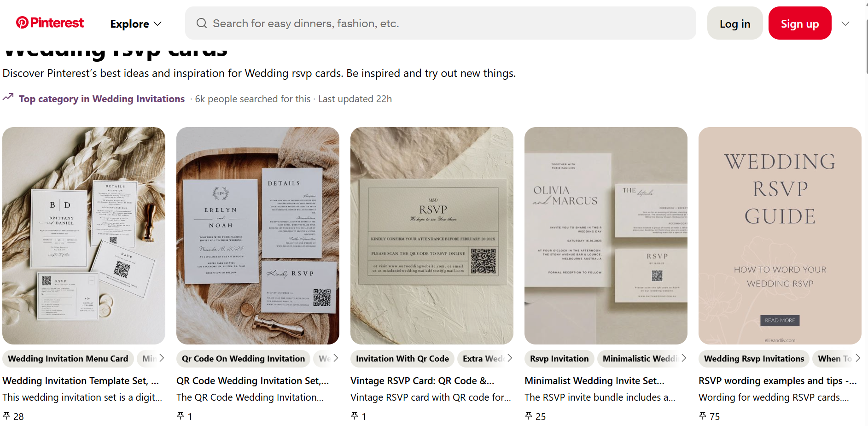Open the Brittany and Daniel invitation pin

point(84,236)
